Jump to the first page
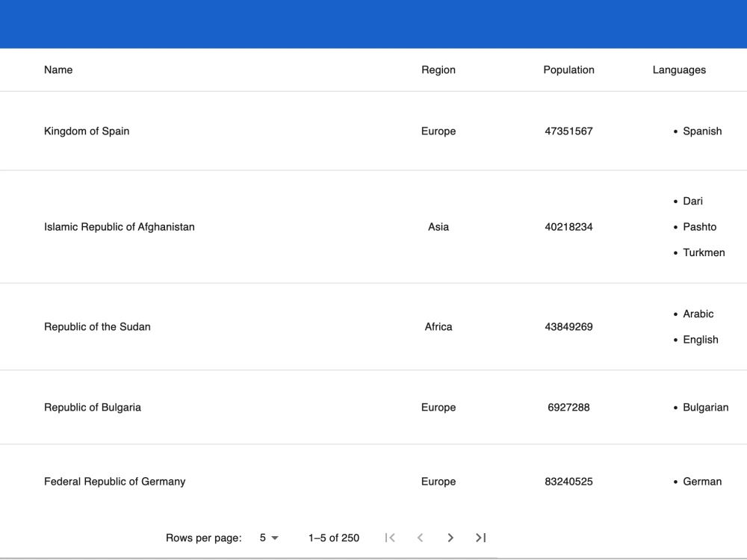 pyautogui.click(x=389, y=538)
